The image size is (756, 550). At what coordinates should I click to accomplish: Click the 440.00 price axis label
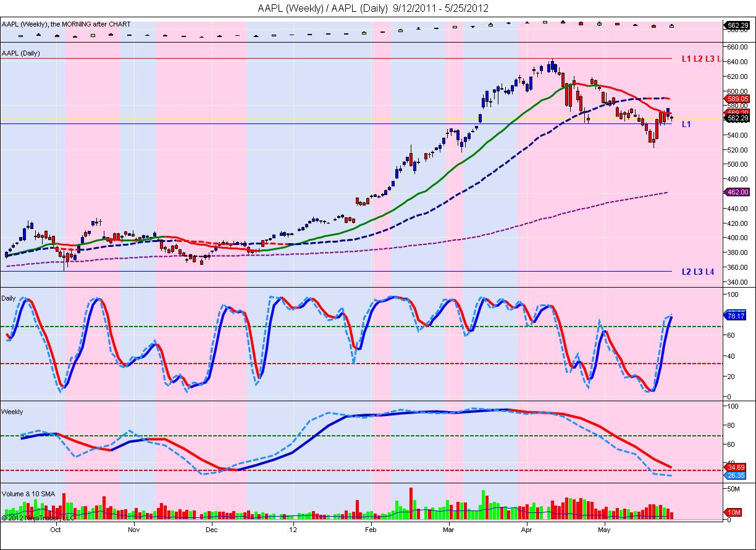[x=737, y=209]
